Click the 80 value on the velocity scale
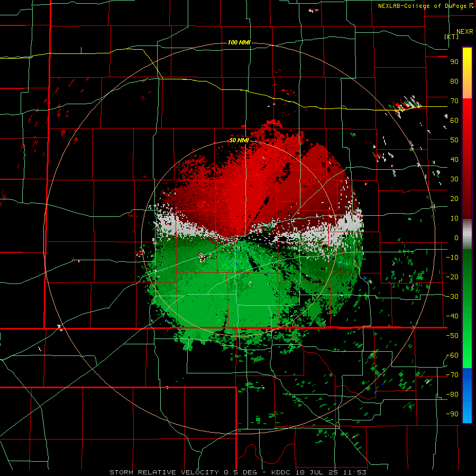Viewport: 476px width, 476px height. (x=454, y=81)
